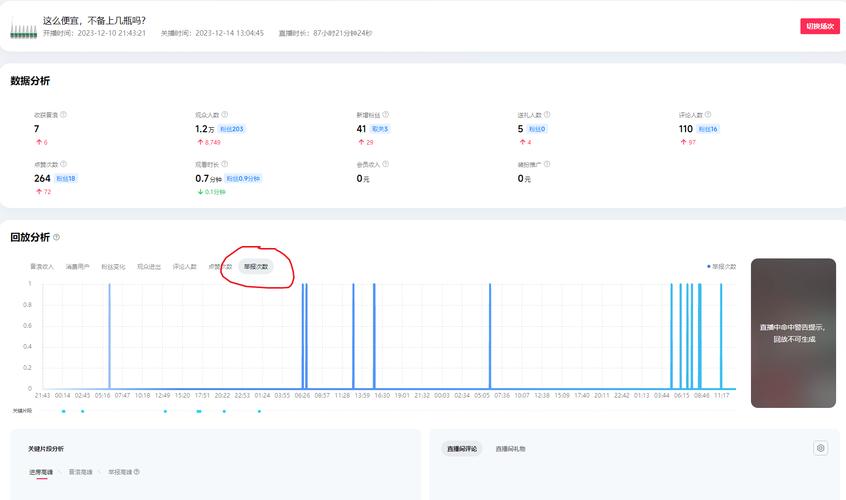Click key segment dot under 20:22
Viewport: 846px width, 500px height.
coord(224,412)
